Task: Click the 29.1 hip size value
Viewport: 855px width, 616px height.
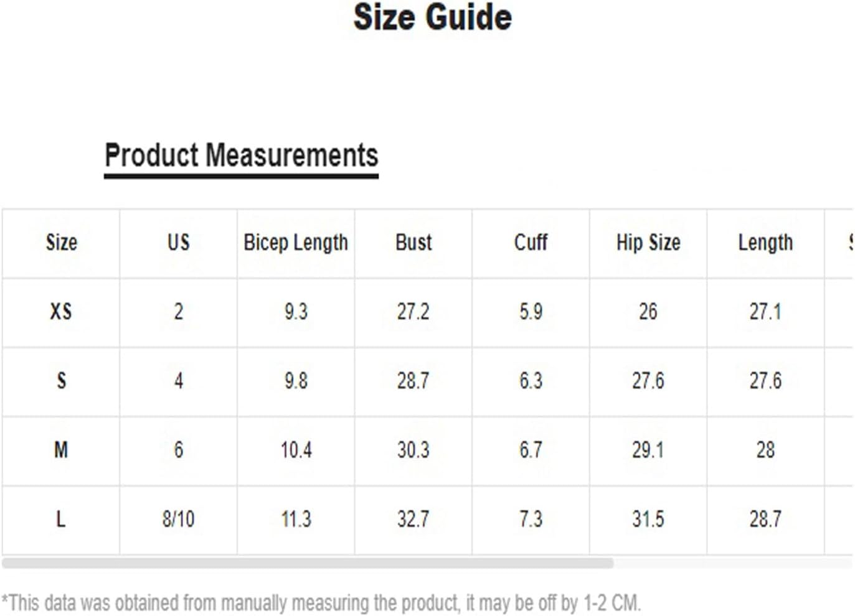Action: [648, 449]
